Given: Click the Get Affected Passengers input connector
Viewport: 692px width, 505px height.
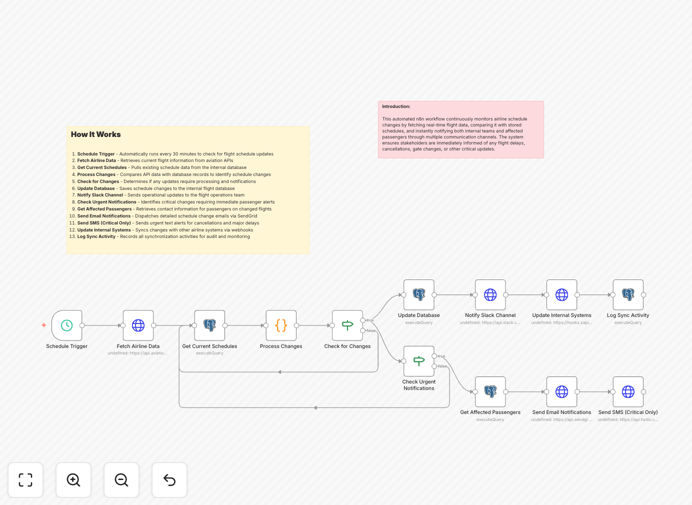Looking at the screenshot, I should tap(475, 392).
